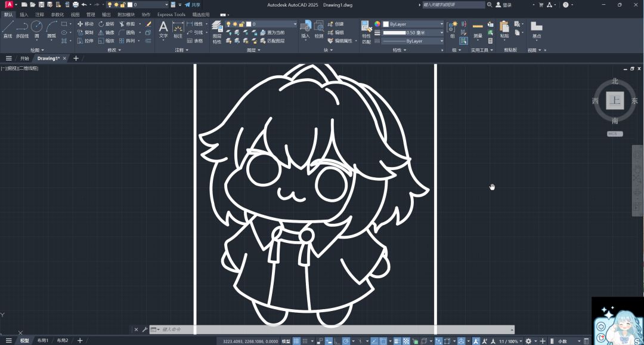Expand the Draw (绘图) panel
644x345 pixels.
pos(38,50)
